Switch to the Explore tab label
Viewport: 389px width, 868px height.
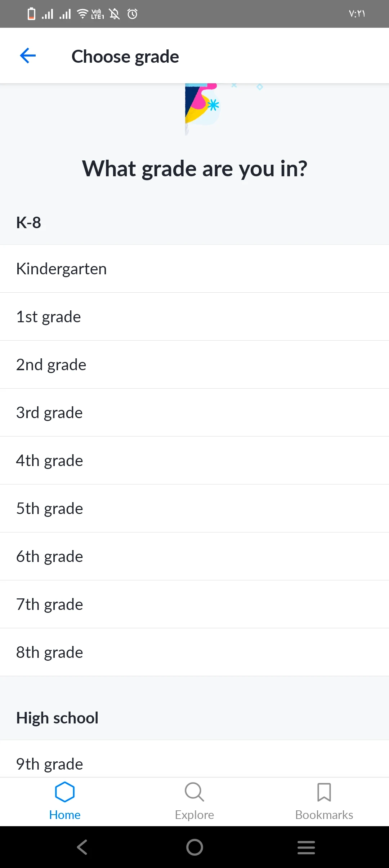coord(194,815)
